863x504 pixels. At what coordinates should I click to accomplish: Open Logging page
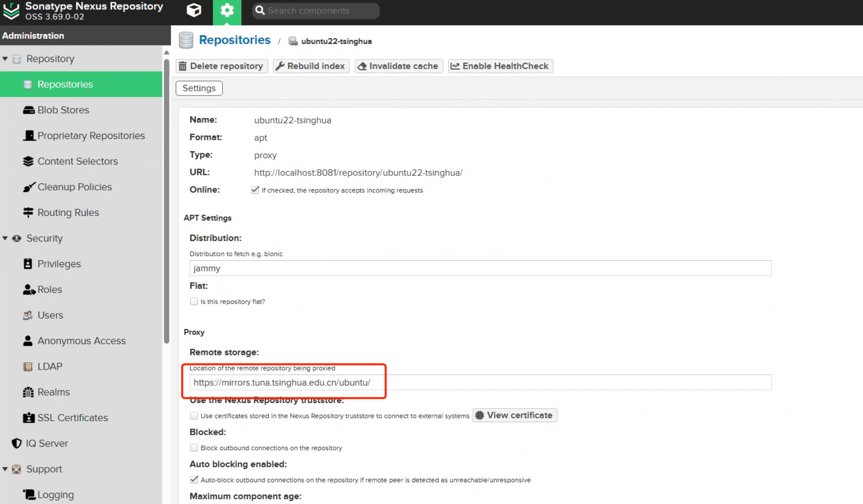click(55, 495)
